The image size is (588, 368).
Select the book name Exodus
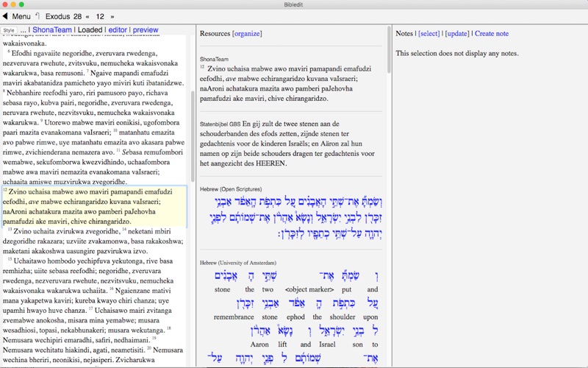pyautogui.click(x=58, y=16)
